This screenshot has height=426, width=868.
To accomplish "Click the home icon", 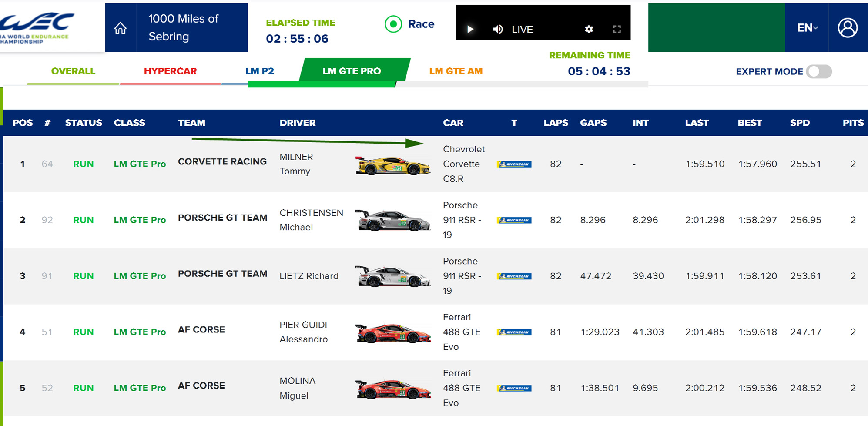I will 121,28.
